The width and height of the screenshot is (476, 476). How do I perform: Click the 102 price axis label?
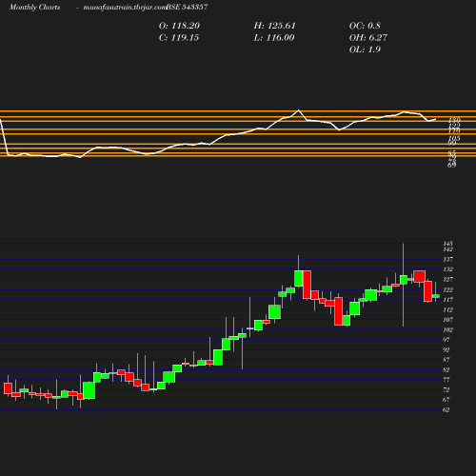point(448,329)
